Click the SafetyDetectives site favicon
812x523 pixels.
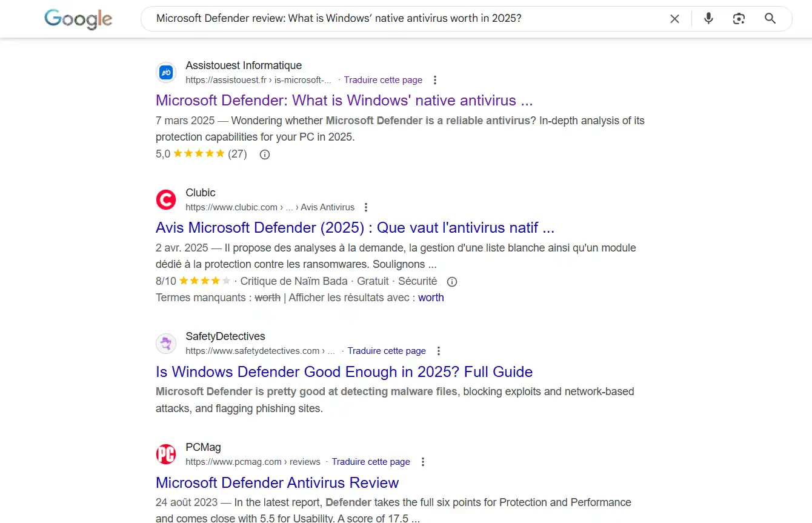[166, 344]
